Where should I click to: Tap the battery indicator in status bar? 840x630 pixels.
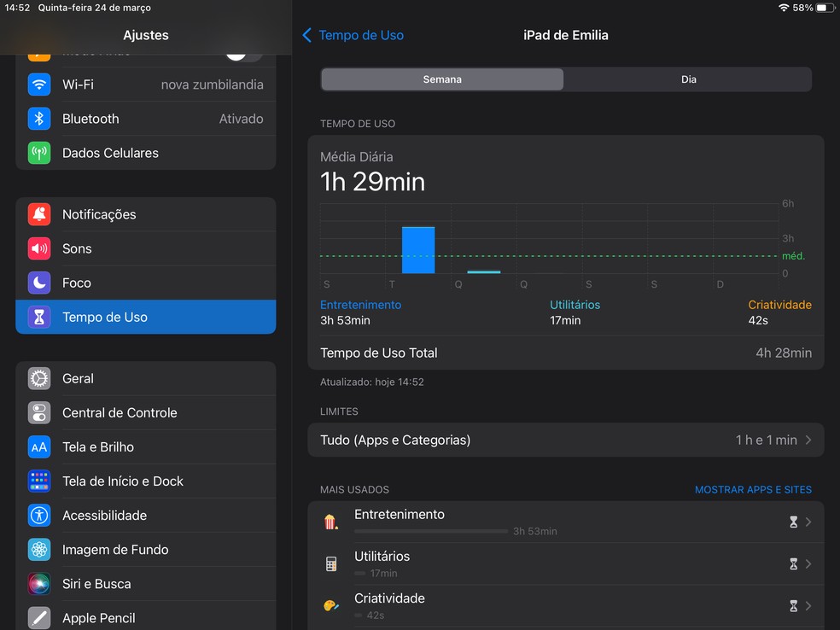825,8
